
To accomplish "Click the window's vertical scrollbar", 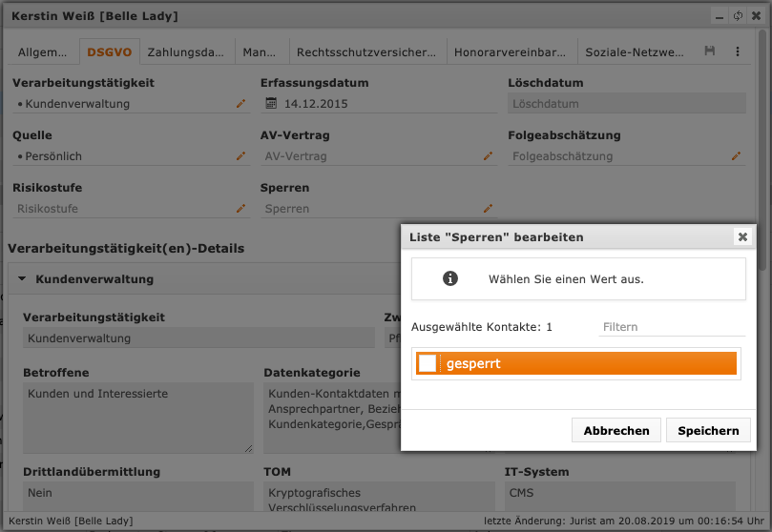I will point(762,150).
